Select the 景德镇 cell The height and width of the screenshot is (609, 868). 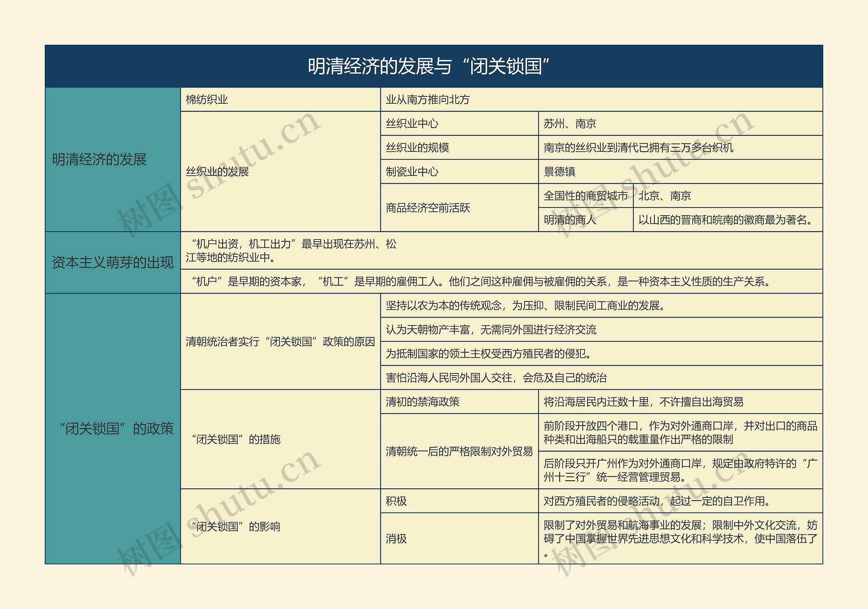pos(680,171)
